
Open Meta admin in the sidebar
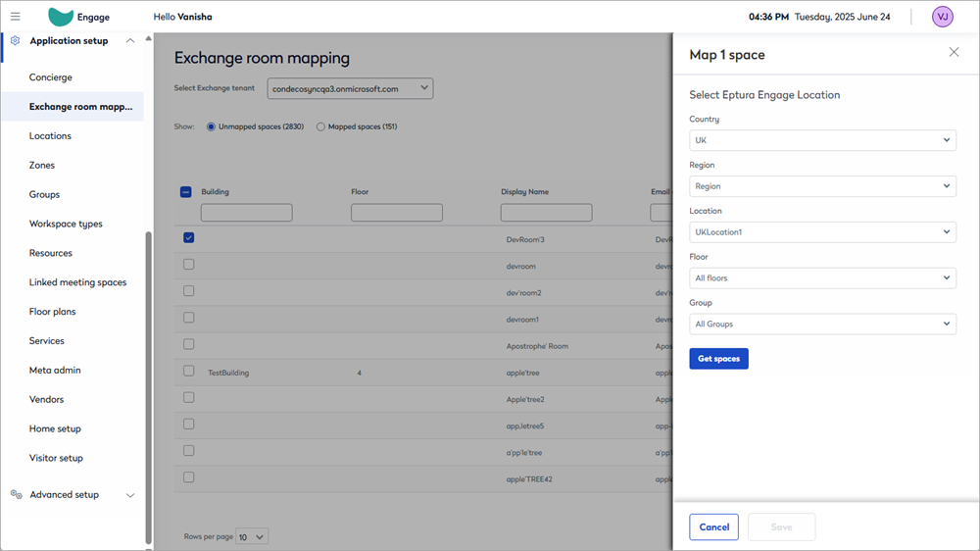pos(55,371)
